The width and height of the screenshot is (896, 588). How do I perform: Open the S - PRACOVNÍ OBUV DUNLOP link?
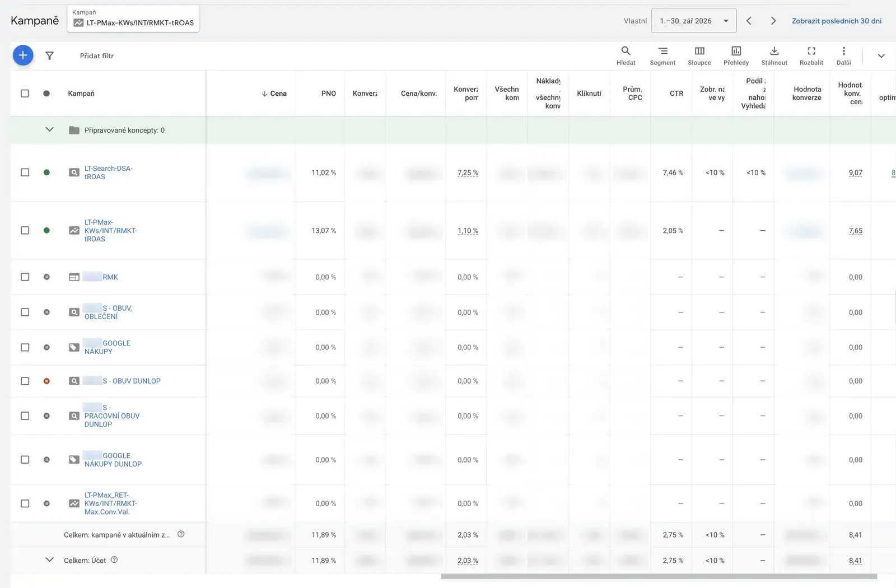tap(111, 416)
